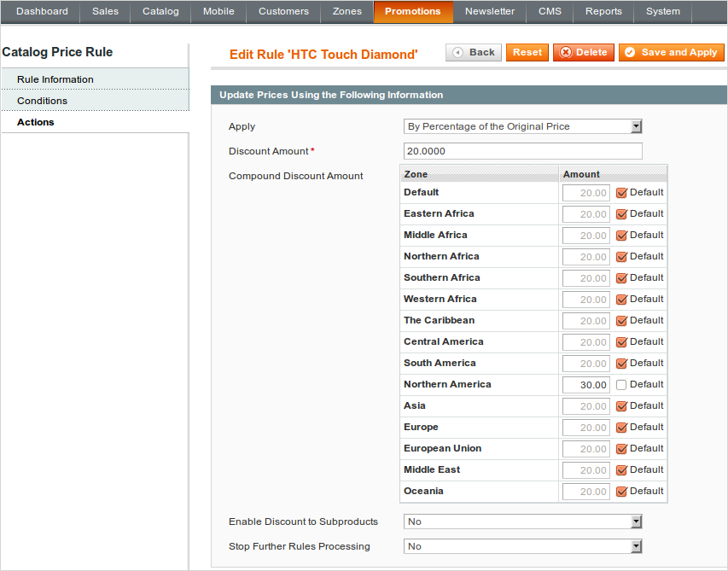The height and width of the screenshot is (571, 728).
Task: Click the Reset button
Action: coord(527,52)
